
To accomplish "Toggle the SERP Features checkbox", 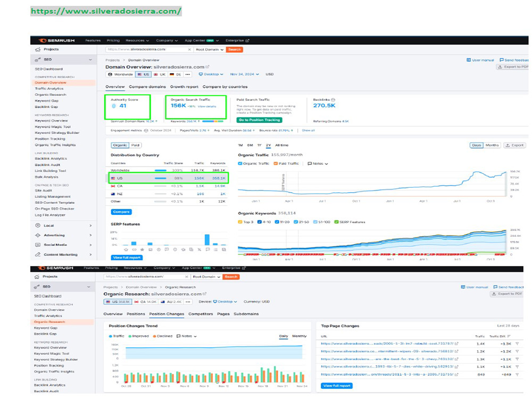I will coord(337,222).
